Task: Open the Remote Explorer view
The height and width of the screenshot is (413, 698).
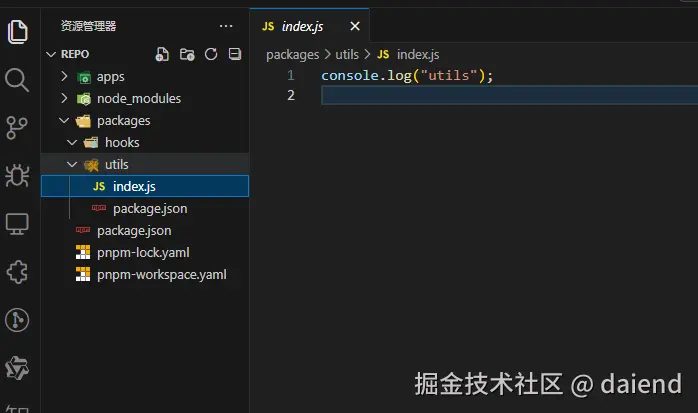Action: pos(17,223)
